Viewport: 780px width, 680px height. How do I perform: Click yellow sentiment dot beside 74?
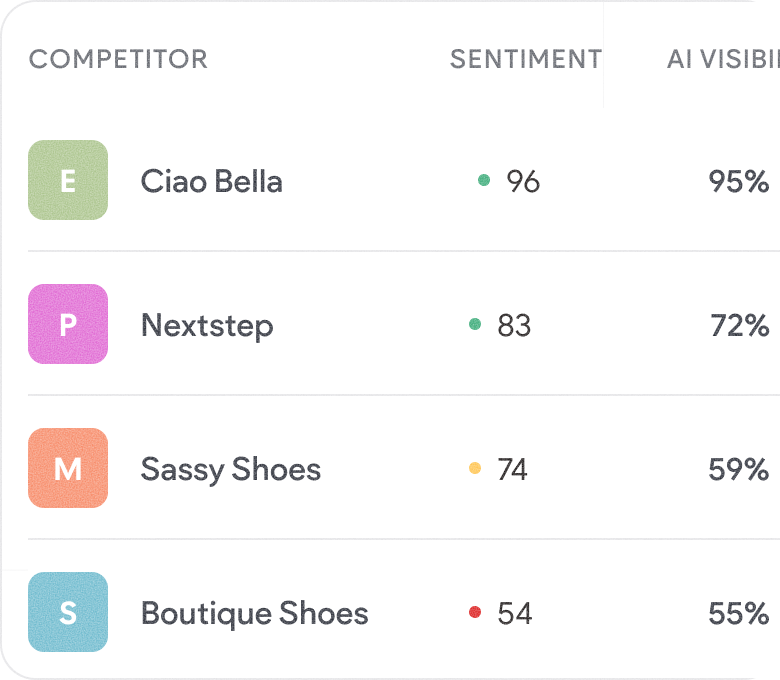pos(475,468)
